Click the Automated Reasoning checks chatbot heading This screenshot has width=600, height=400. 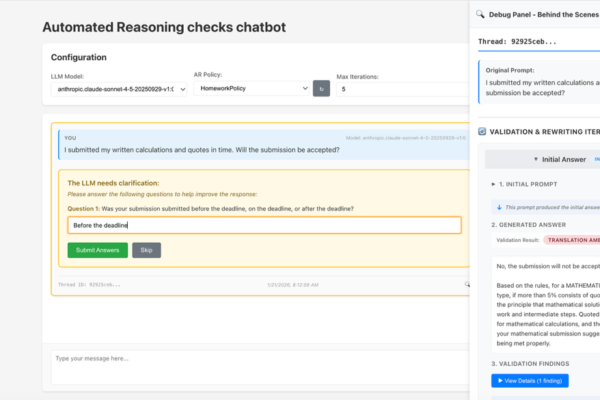click(x=164, y=27)
